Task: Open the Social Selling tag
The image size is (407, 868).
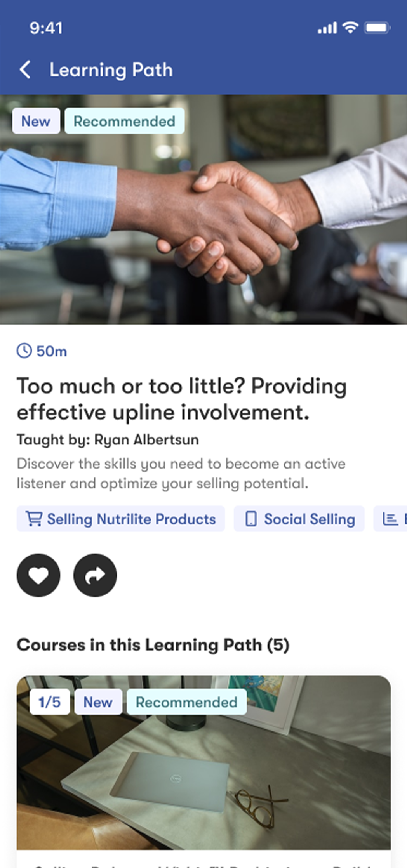Action: click(299, 519)
